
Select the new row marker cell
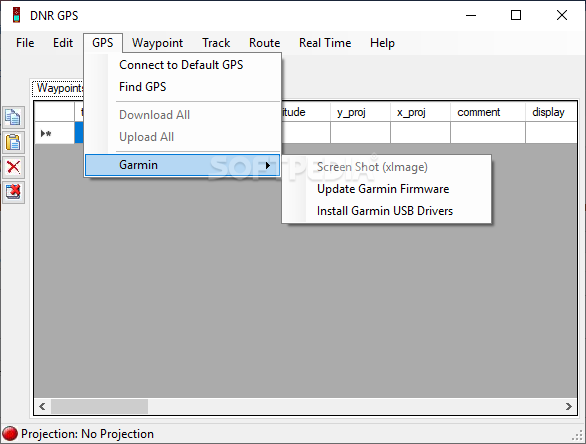pyautogui.click(x=55, y=133)
